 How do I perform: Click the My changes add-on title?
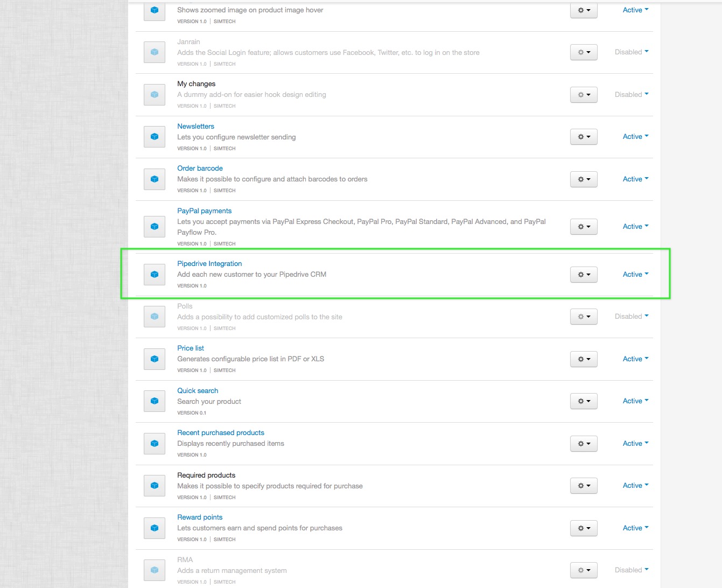tap(196, 83)
